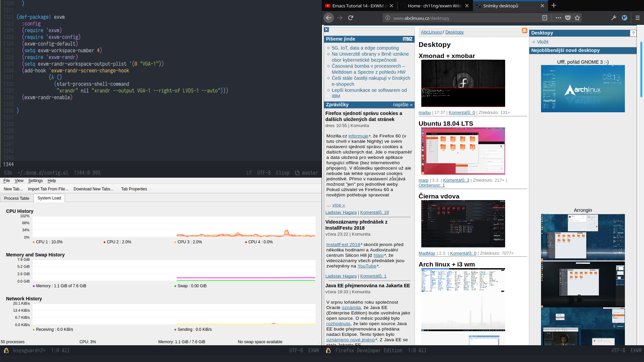Image resolution: width=644 pixels, height=362 pixels.
Task: Switch to the Process Table tab
Action: pos(17,198)
